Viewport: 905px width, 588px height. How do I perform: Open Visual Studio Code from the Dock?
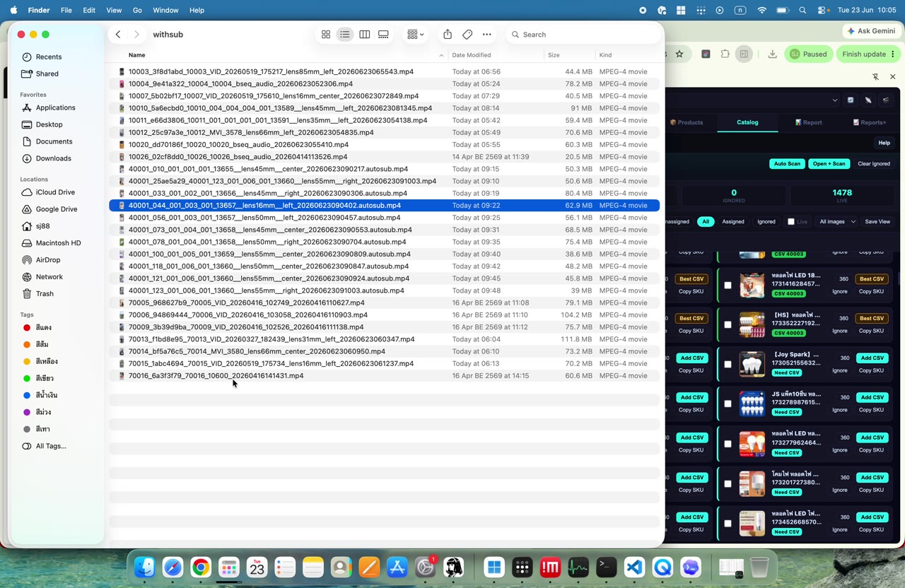pos(634,568)
